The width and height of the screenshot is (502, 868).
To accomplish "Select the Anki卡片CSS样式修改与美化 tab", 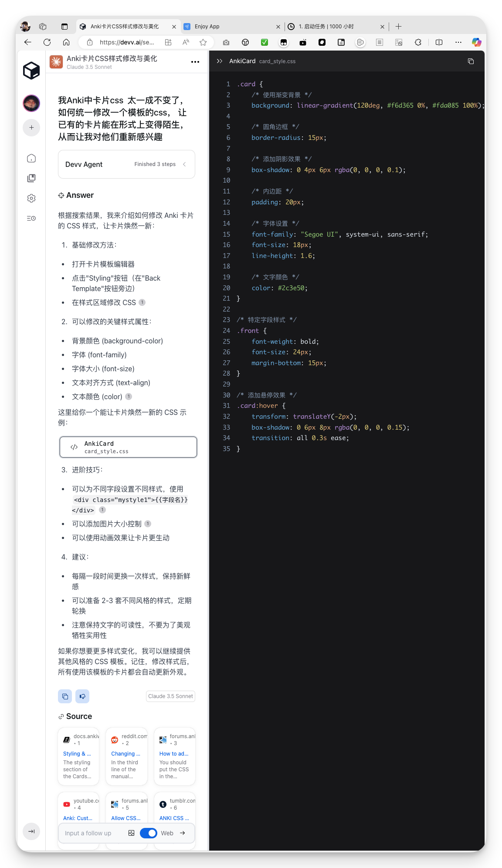I will [x=128, y=27].
